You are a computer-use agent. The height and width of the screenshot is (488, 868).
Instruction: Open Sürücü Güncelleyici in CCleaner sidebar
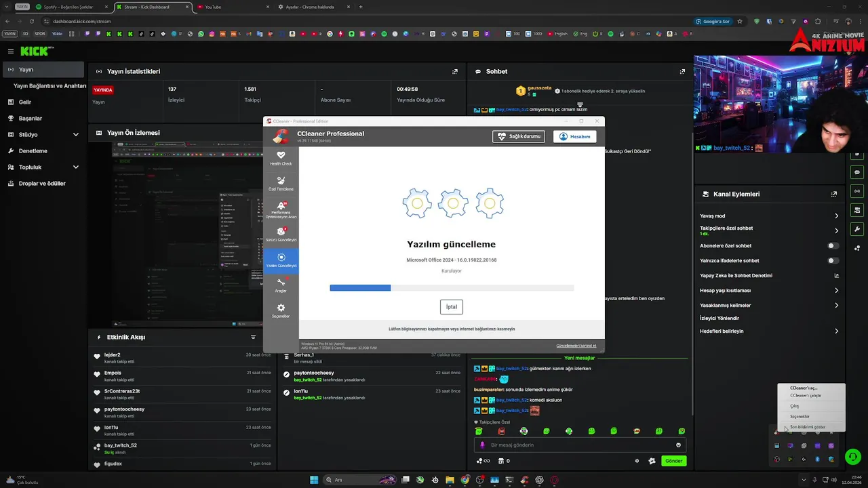coord(281,235)
